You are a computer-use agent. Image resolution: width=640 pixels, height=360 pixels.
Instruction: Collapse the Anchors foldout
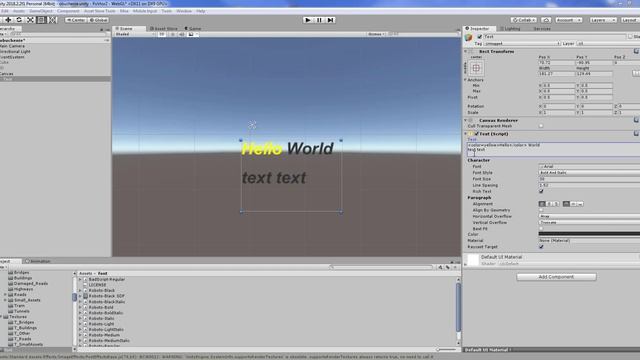466,80
